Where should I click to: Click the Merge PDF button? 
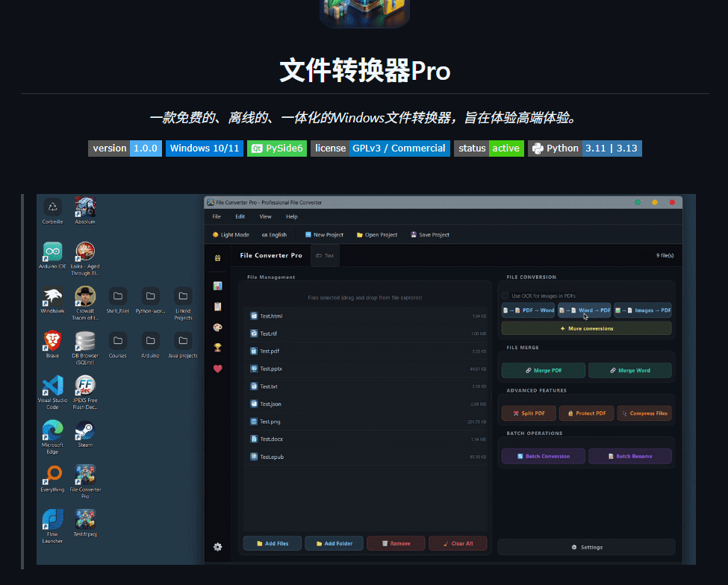pos(543,370)
